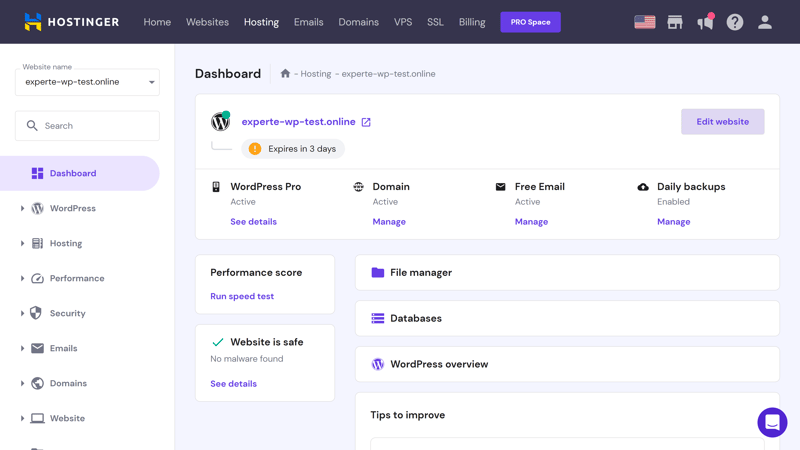Click the Expires in 3 days badge
The width and height of the screenshot is (800, 450).
pos(293,148)
